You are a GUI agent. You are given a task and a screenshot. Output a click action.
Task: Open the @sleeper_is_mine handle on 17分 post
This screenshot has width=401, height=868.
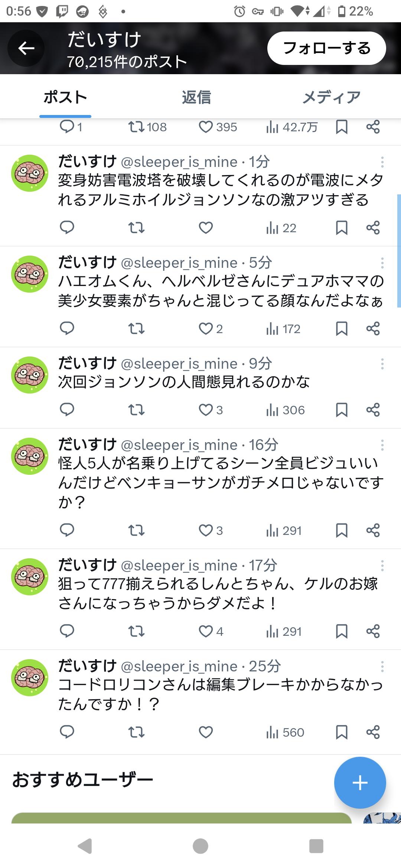179,566
